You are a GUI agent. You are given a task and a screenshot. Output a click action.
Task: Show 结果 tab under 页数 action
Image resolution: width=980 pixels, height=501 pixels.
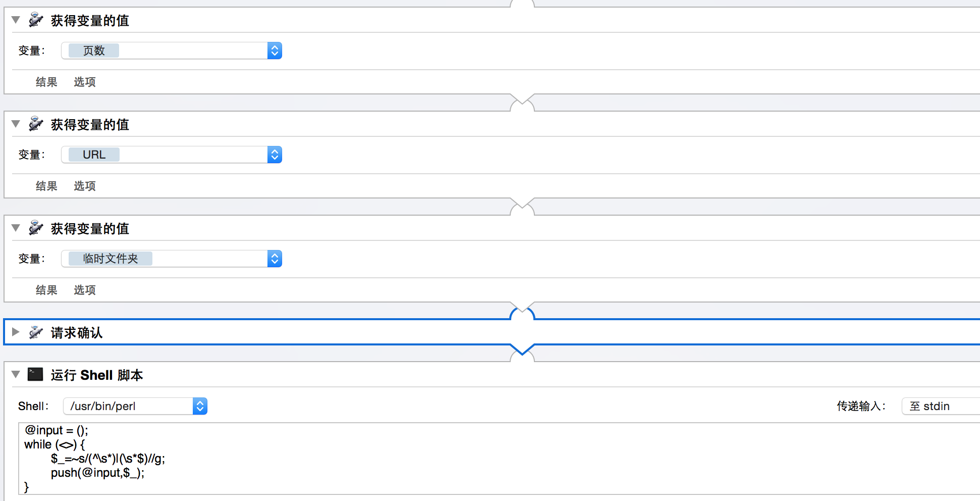click(46, 82)
